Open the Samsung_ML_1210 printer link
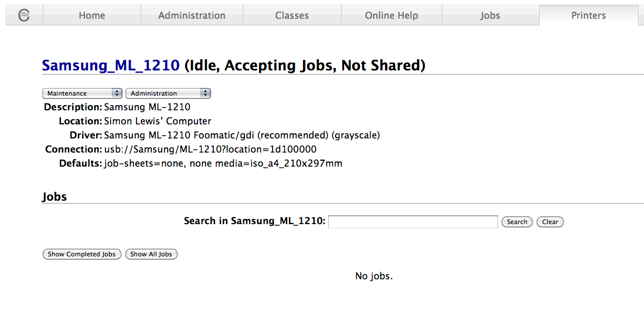This screenshot has width=644, height=328. (x=111, y=65)
